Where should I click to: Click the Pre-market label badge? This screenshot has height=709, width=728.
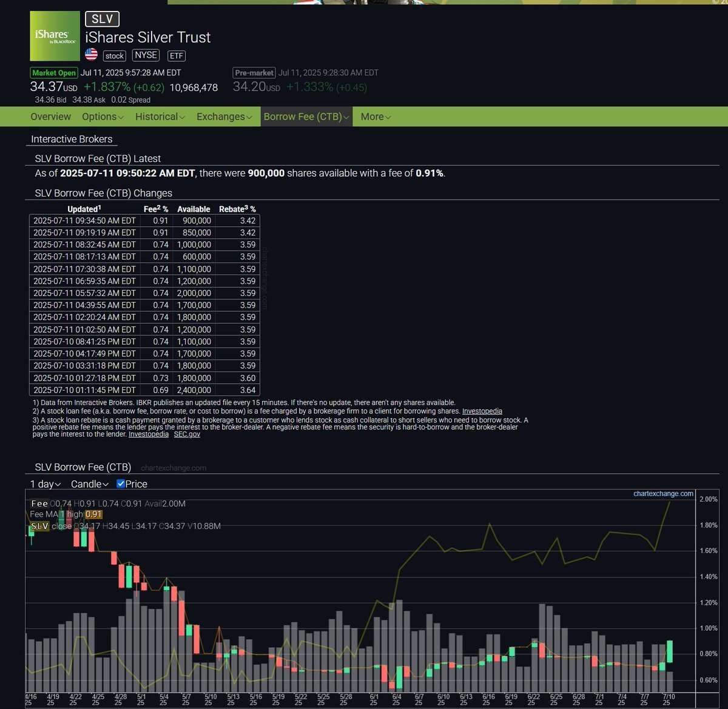click(254, 73)
